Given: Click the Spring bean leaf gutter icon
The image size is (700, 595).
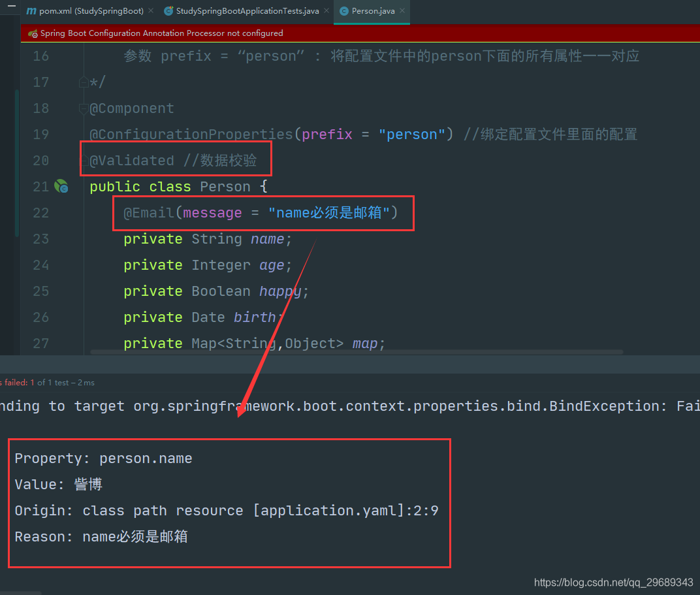Looking at the screenshot, I should 61,185.
